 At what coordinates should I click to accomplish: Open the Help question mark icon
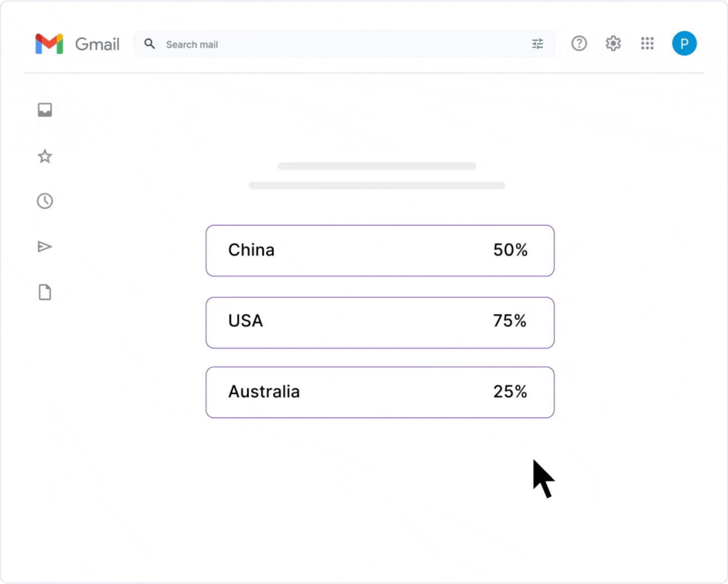click(x=579, y=43)
